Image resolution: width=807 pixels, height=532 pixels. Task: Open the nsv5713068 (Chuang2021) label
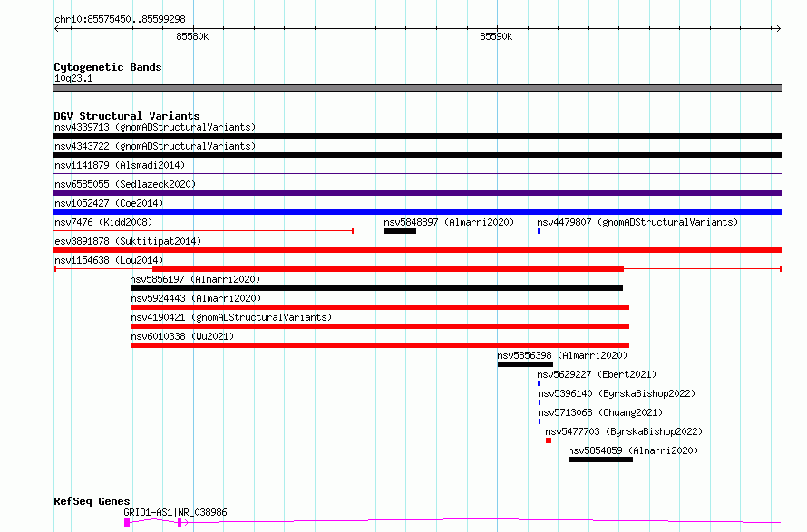click(600, 412)
